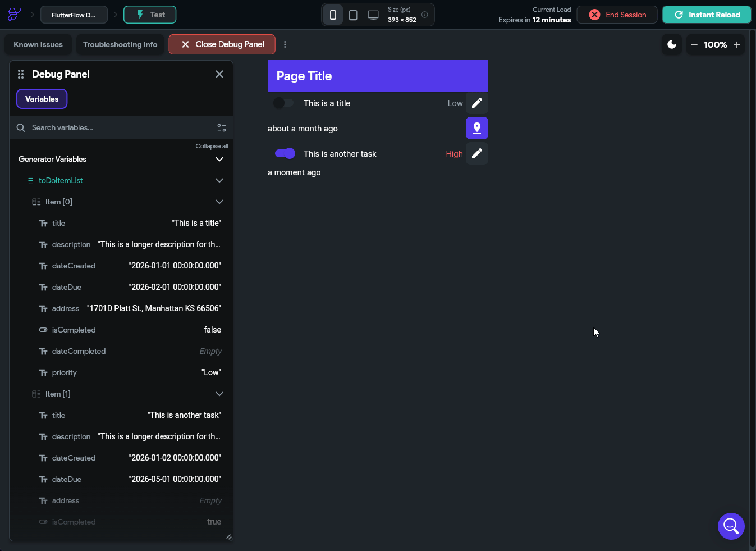Select Item [0] isCompleted false row

point(121,330)
